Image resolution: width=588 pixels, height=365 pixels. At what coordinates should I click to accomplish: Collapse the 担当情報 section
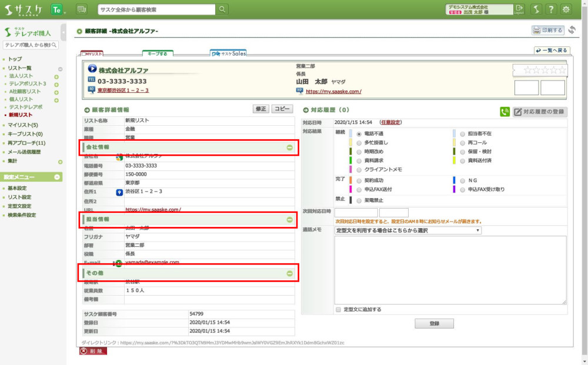(x=289, y=220)
